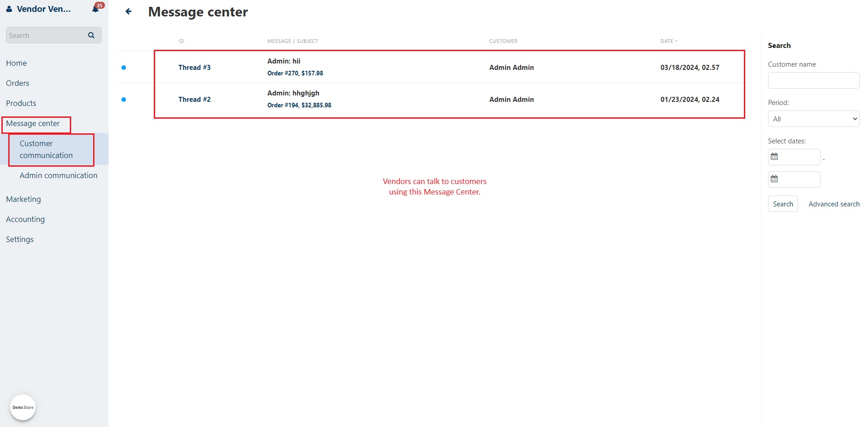Open Settings in the sidebar
The width and height of the screenshot is (868, 427).
[x=20, y=239]
